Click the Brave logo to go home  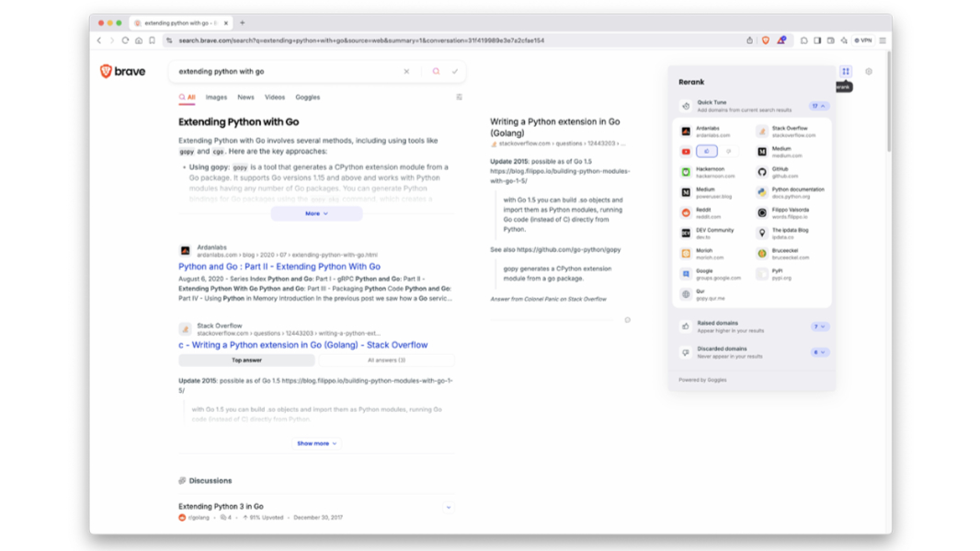122,72
